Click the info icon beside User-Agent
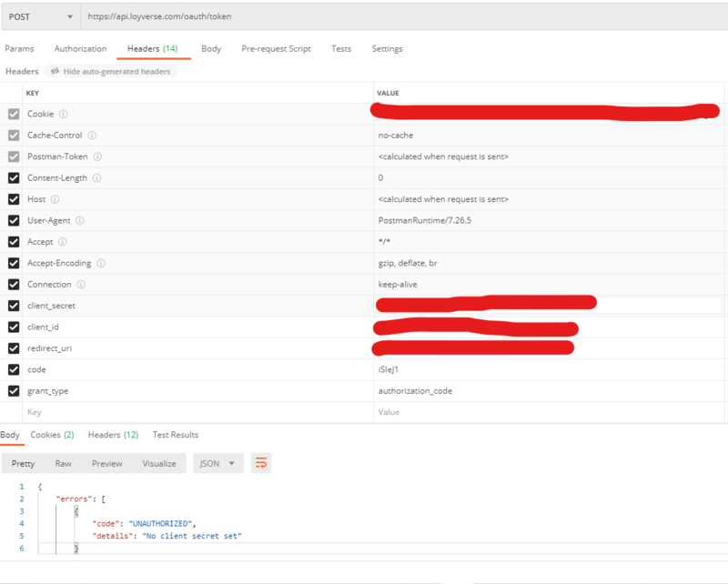728x584 pixels. point(80,220)
